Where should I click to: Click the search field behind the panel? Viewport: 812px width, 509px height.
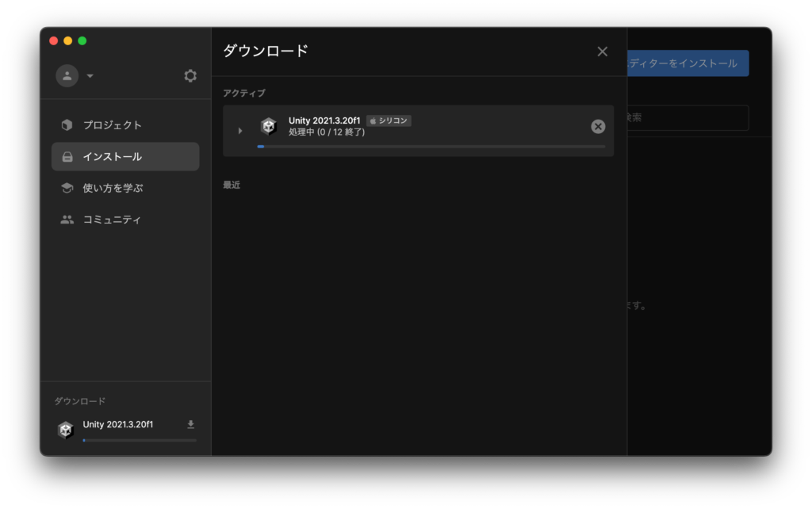click(x=688, y=118)
